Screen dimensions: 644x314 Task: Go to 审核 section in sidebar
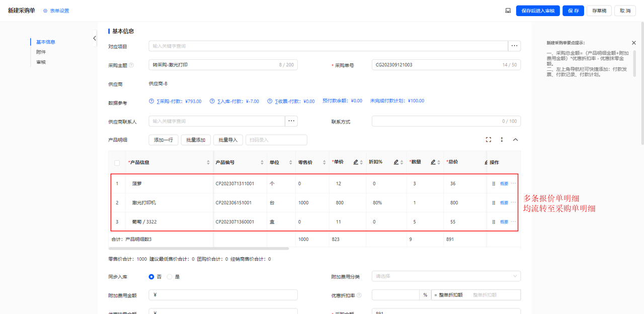pos(41,62)
